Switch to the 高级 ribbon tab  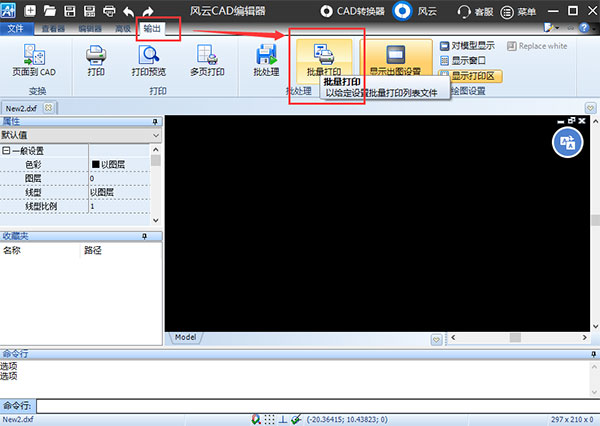(123, 29)
